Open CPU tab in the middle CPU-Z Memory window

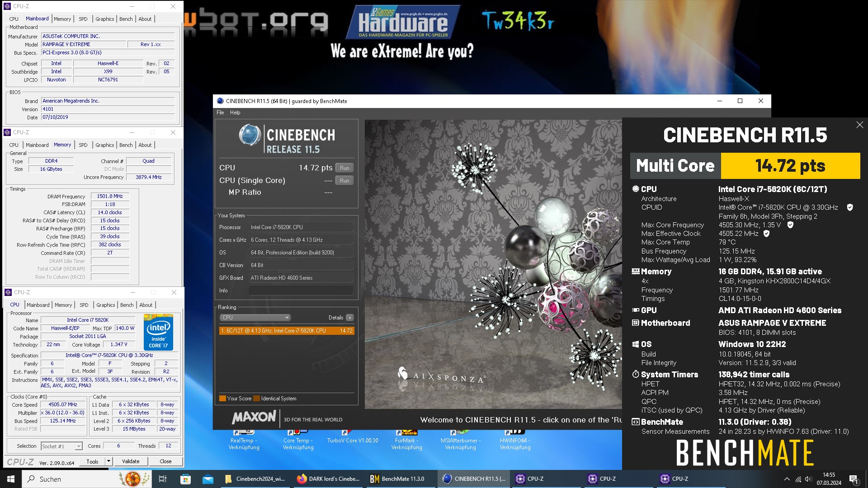pyautogui.click(x=14, y=145)
